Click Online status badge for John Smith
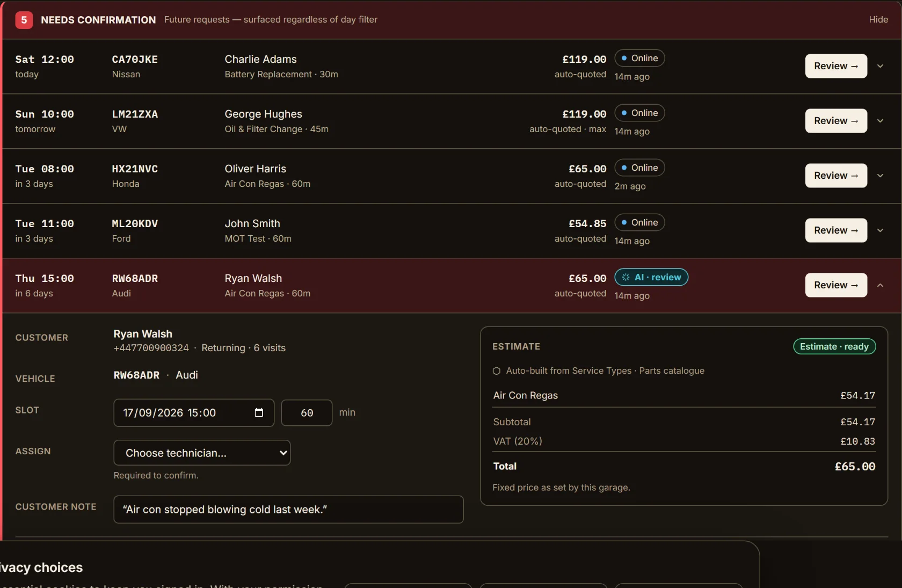 (x=639, y=222)
